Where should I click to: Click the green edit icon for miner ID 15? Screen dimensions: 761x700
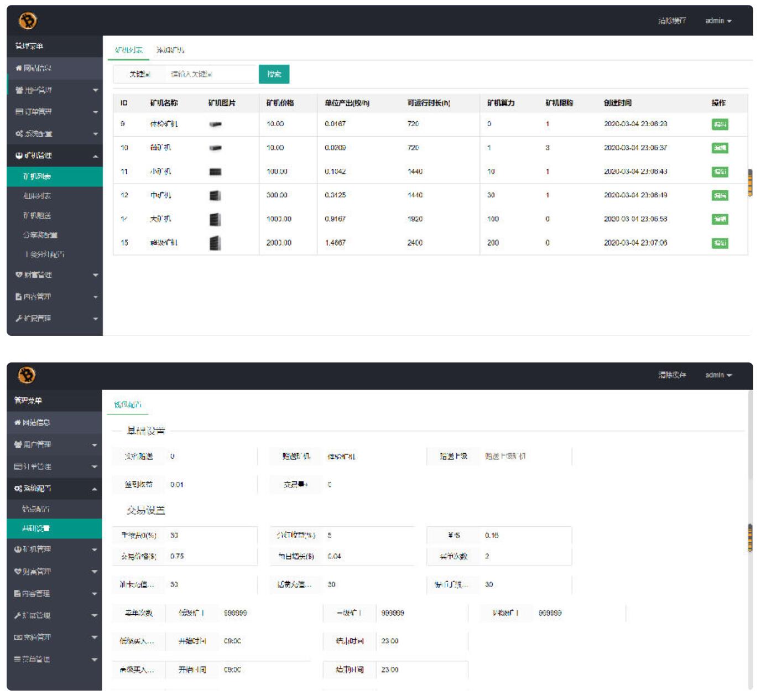click(720, 243)
